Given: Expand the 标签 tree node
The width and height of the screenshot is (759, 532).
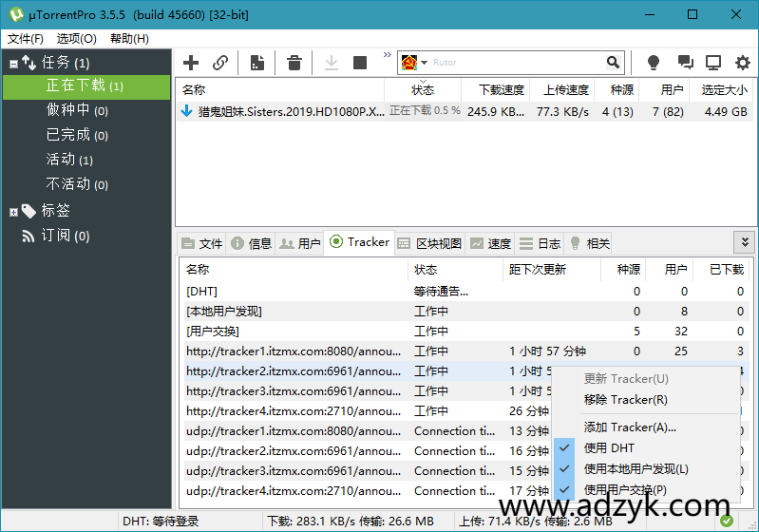Looking at the screenshot, I should (x=13, y=212).
